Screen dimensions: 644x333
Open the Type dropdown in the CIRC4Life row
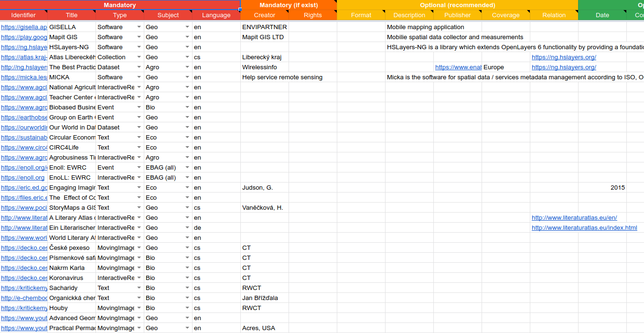[139, 148]
